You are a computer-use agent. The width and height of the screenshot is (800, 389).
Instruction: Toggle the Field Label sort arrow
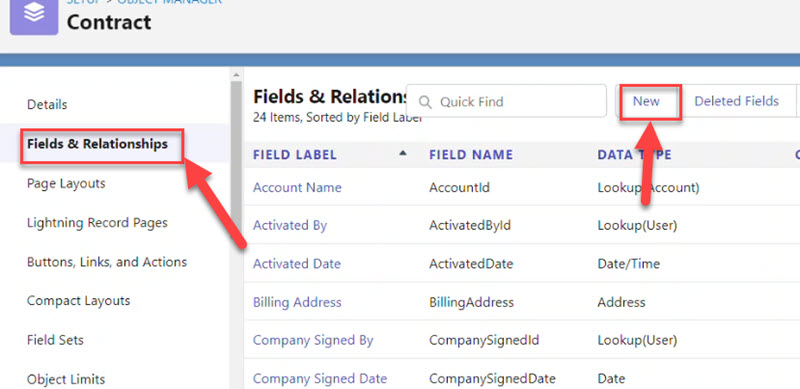coord(403,153)
